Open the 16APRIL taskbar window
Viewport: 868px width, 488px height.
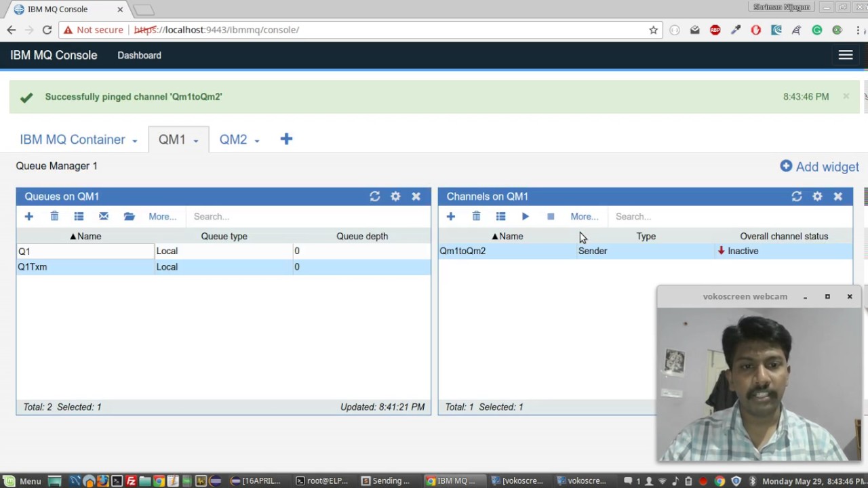pyautogui.click(x=256, y=481)
